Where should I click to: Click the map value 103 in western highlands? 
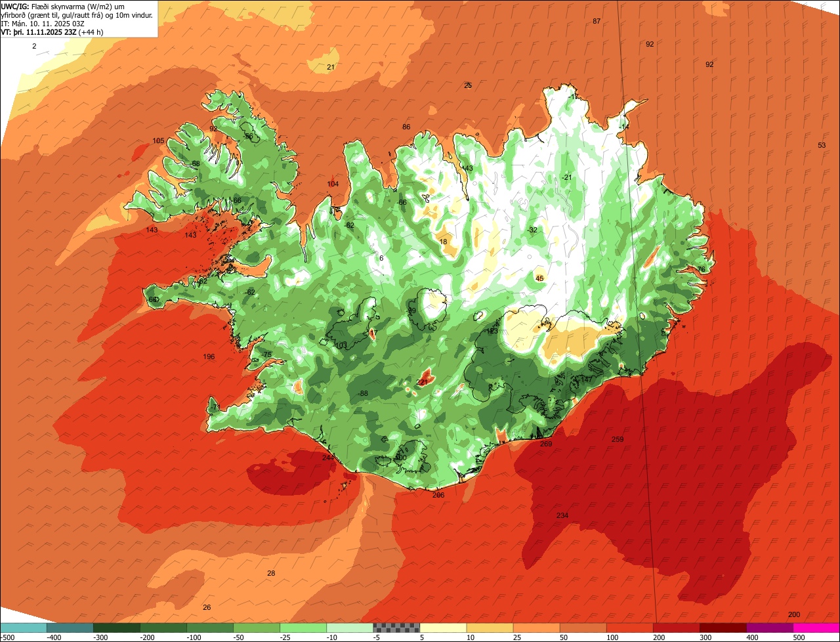[341, 345]
